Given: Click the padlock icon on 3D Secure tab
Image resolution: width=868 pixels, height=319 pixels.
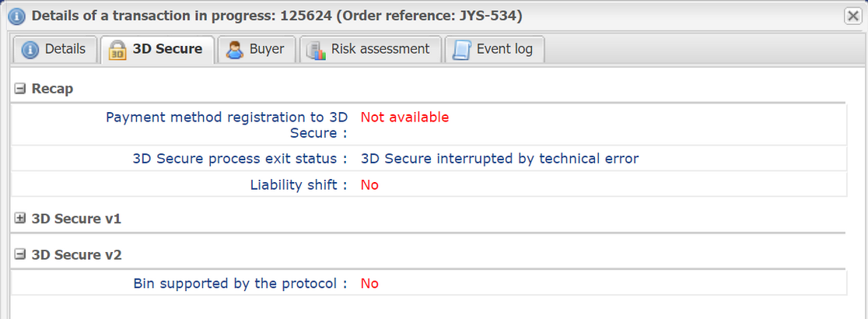Looking at the screenshot, I should click(x=117, y=50).
